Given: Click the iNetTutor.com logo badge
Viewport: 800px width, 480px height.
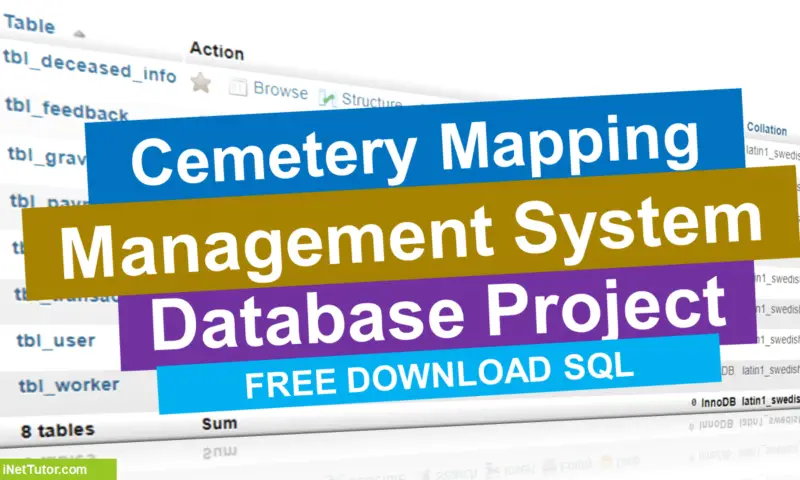Looking at the screenshot, I should (57, 469).
